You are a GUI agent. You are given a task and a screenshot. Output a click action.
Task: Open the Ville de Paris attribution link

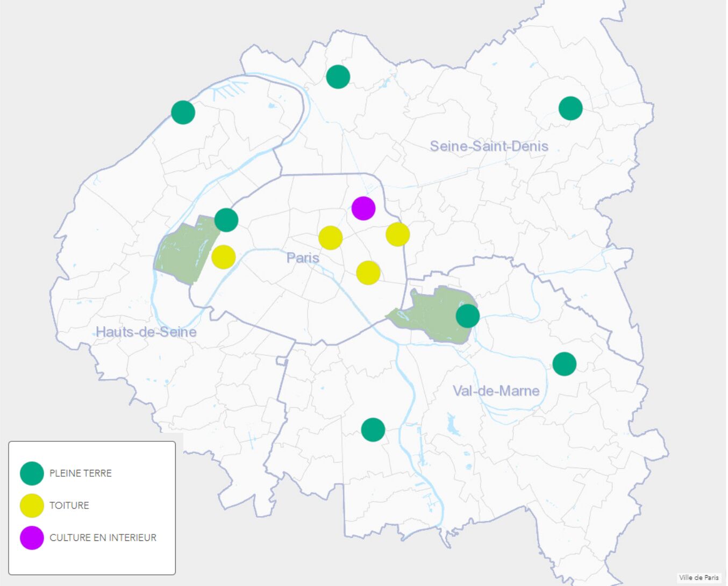(698, 577)
